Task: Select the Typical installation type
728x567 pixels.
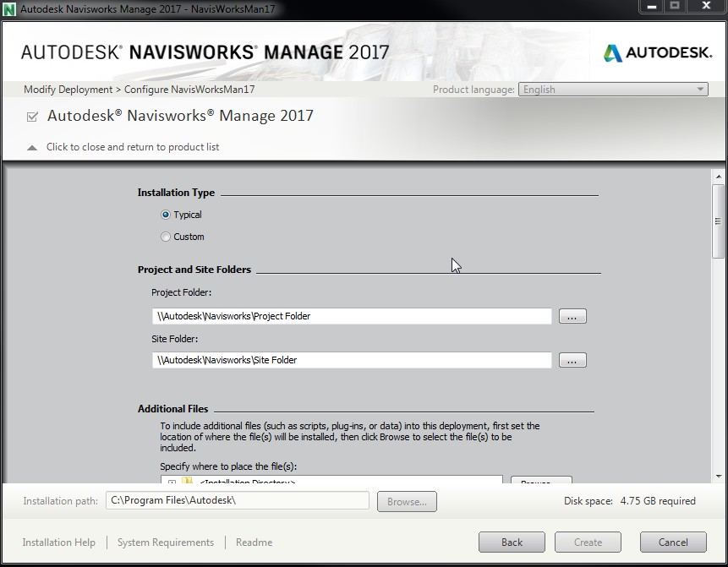Action: (166, 215)
